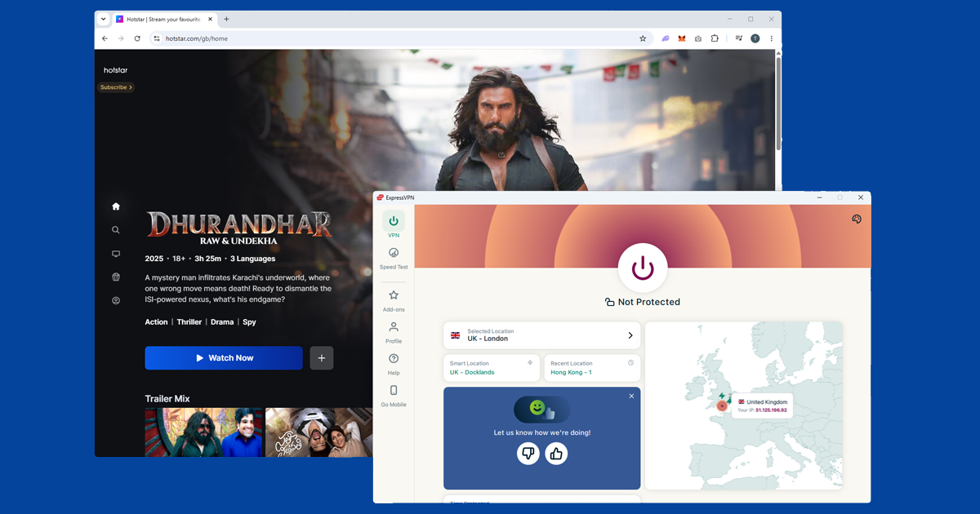Click the 'United Kingdom' map tooltip
Image resolution: width=980 pixels, height=514 pixels.
pos(762,405)
